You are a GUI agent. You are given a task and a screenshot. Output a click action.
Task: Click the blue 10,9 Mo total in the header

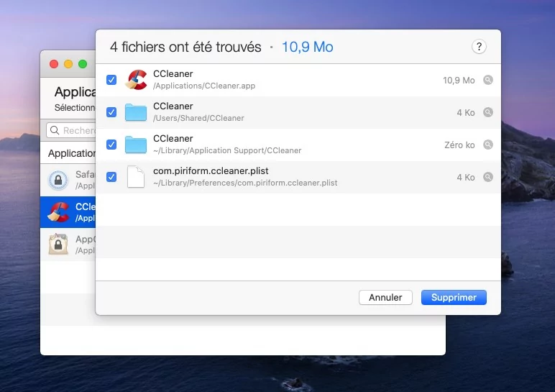coord(307,47)
